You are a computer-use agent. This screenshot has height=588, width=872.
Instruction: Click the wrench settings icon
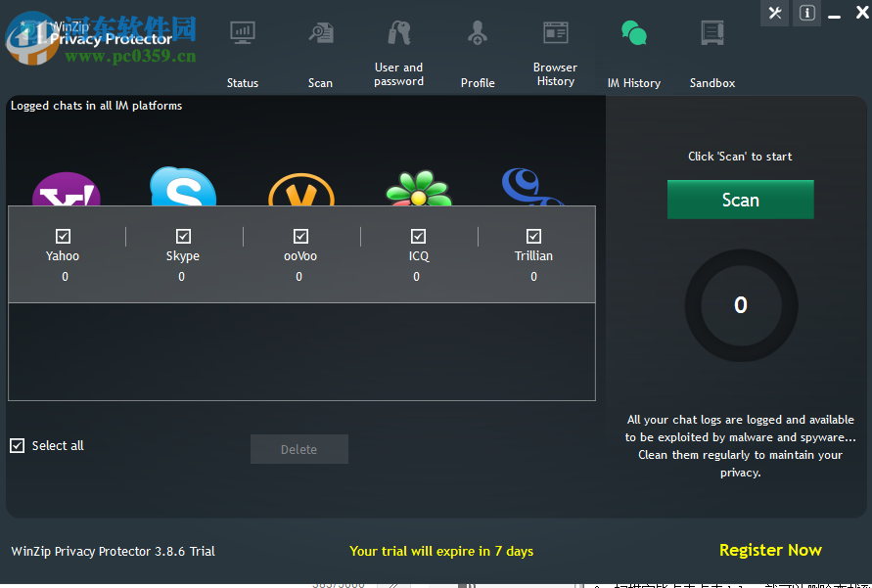(x=774, y=13)
